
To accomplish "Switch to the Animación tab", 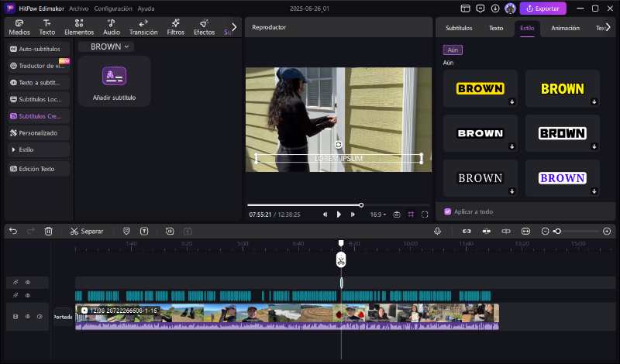I will 565,28.
